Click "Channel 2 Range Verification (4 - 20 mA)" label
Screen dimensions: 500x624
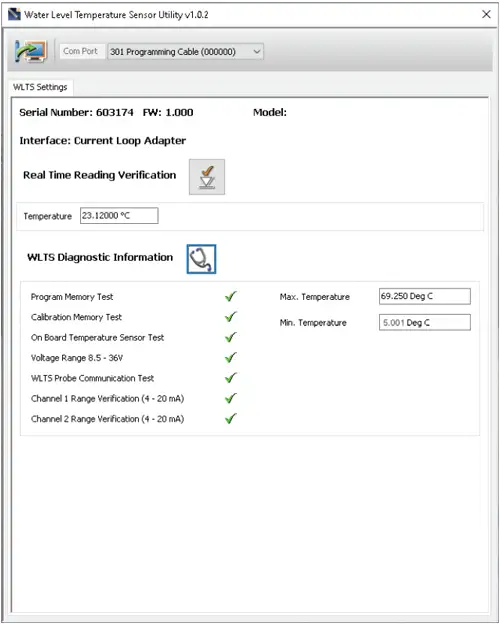click(x=107, y=419)
